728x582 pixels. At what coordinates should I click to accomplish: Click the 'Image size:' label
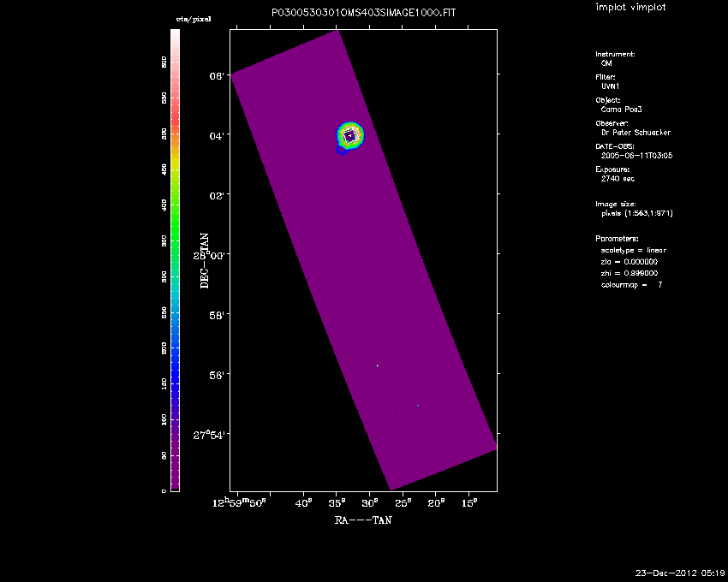(x=616, y=205)
